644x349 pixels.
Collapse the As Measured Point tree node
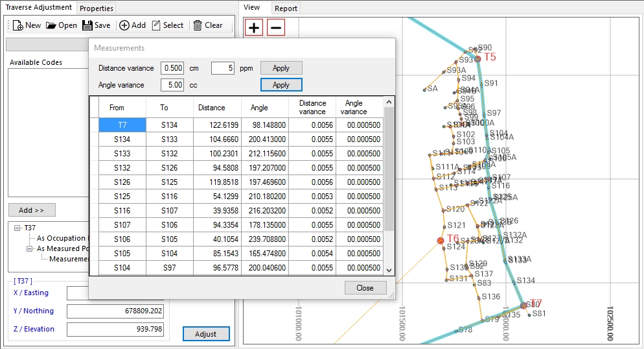pyautogui.click(x=30, y=248)
